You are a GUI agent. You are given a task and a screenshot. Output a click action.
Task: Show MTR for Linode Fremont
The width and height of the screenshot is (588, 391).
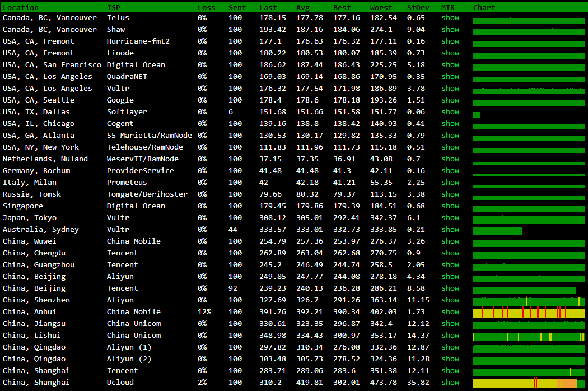(x=450, y=53)
